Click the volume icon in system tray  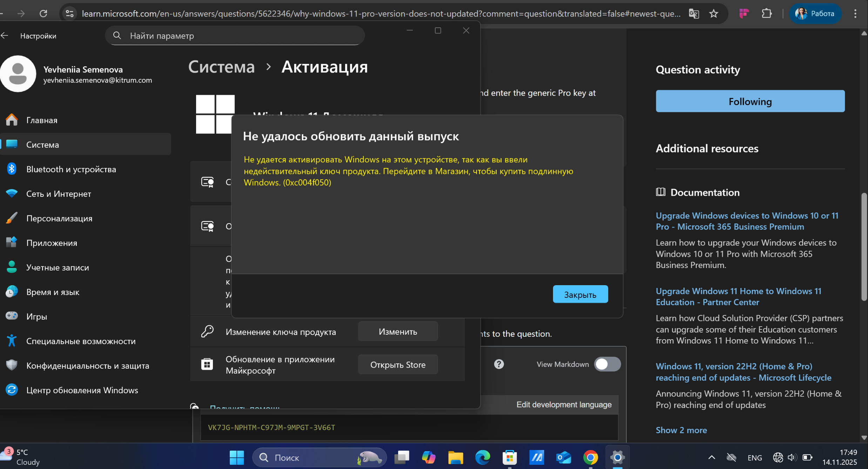tap(792, 457)
